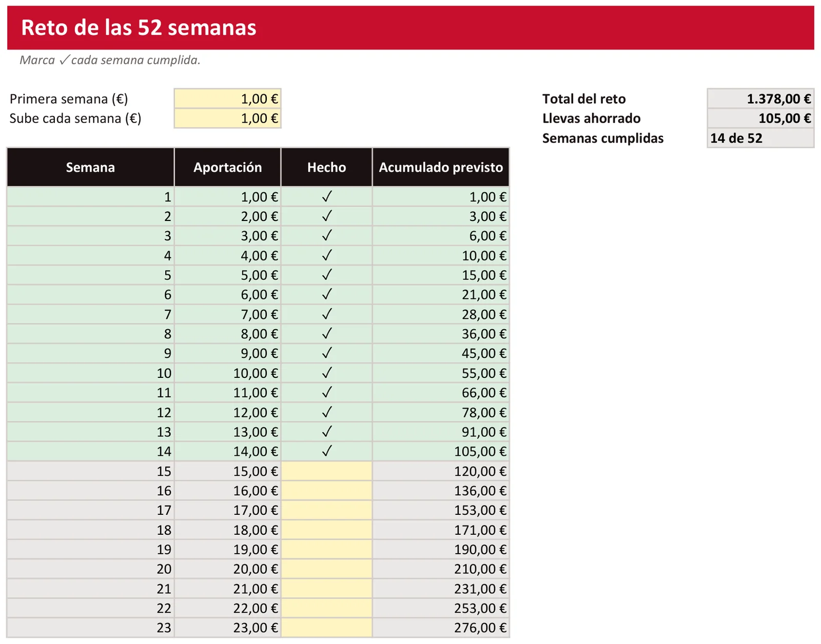Toggle the Hecho checkmark for week 9
Screen dimensions: 821x644
327,353
